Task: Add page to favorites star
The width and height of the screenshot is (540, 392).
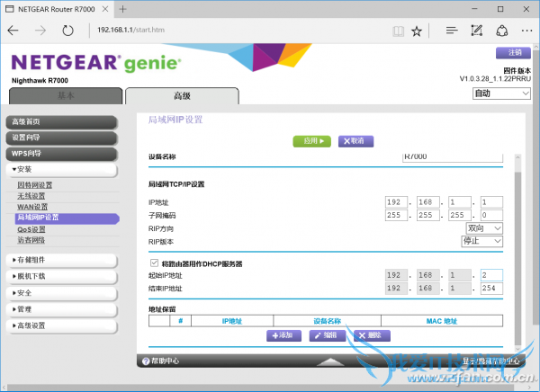Action: [x=417, y=31]
